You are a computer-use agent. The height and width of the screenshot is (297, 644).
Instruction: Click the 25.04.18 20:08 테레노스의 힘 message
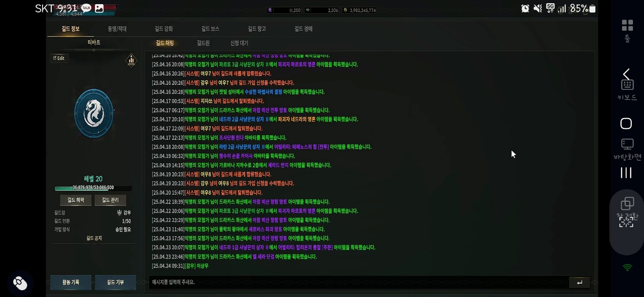pyautogui.click(x=261, y=147)
